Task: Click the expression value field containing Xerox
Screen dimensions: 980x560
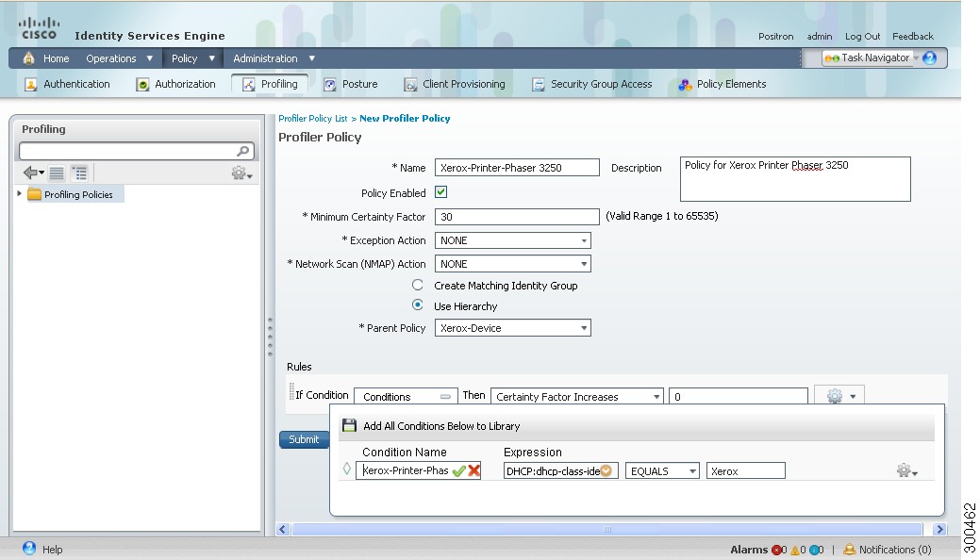Action: coord(746,471)
